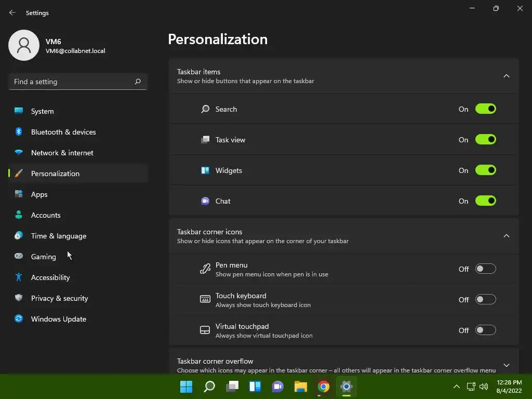
Task: Click the Gaming controller icon
Action: click(19, 256)
